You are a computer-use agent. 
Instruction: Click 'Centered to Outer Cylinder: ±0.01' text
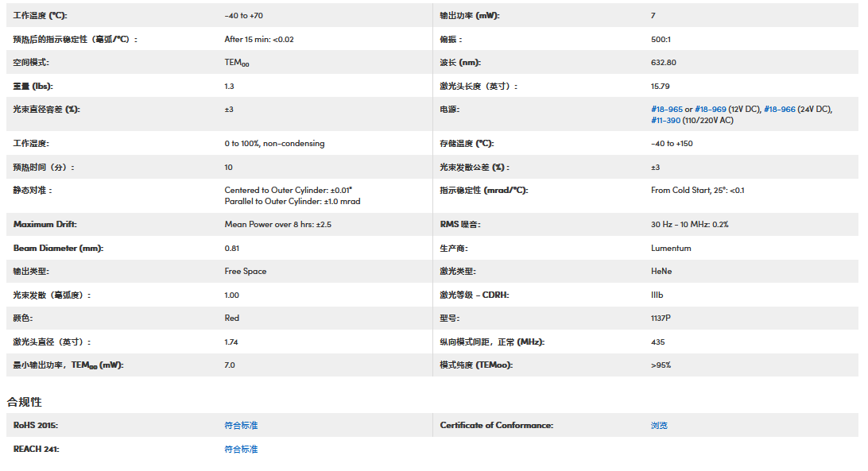coord(289,191)
